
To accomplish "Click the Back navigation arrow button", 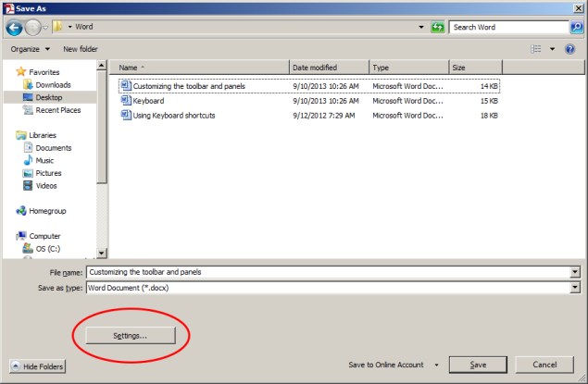I will click(x=14, y=28).
